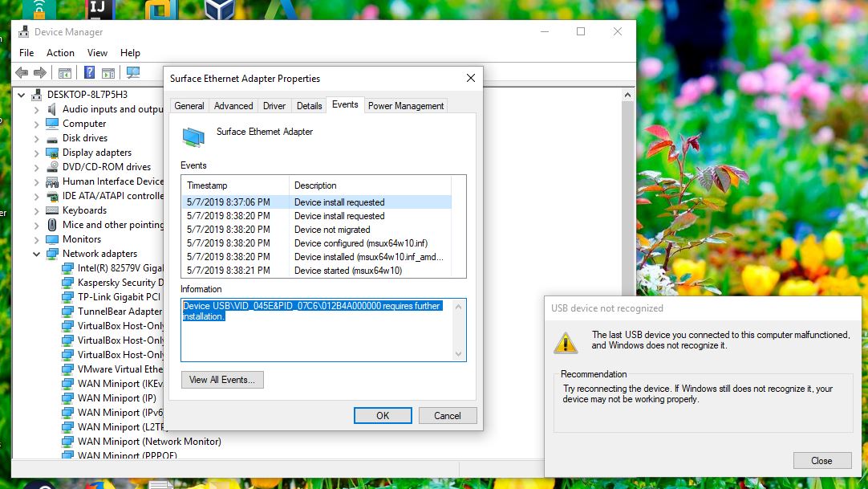This screenshot has width=868, height=489.
Task: Expand Audio inputs and outputs category
Action: [36, 110]
